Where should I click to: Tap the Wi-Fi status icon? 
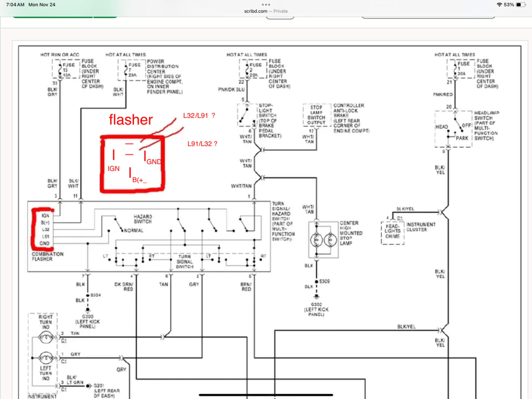pyautogui.click(x=499, y=4)
